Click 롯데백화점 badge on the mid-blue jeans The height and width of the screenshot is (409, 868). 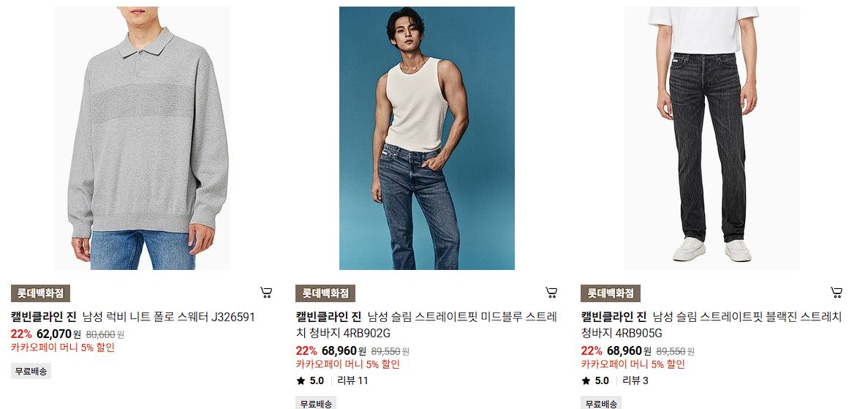325,293
